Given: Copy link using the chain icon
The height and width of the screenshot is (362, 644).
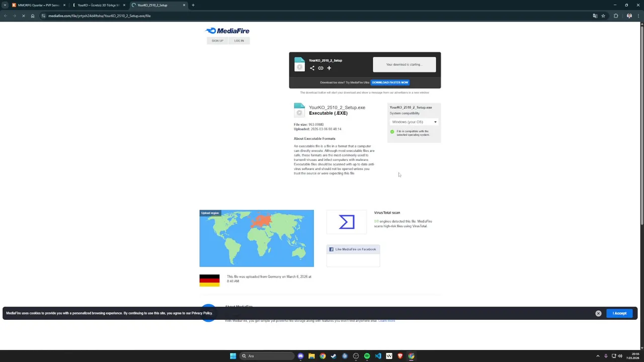Looking at the screenshot, I should coord(320,68).
